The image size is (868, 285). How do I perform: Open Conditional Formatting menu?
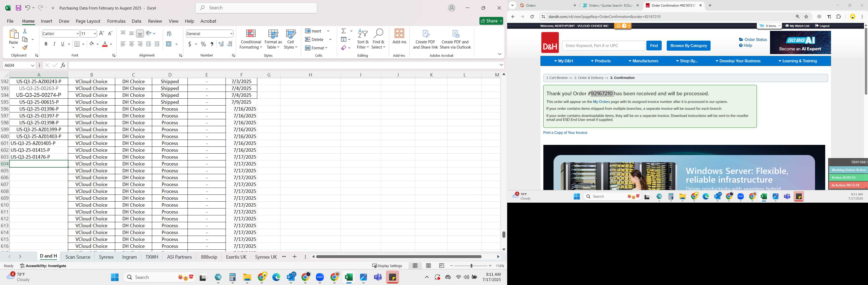click(251, 39)
